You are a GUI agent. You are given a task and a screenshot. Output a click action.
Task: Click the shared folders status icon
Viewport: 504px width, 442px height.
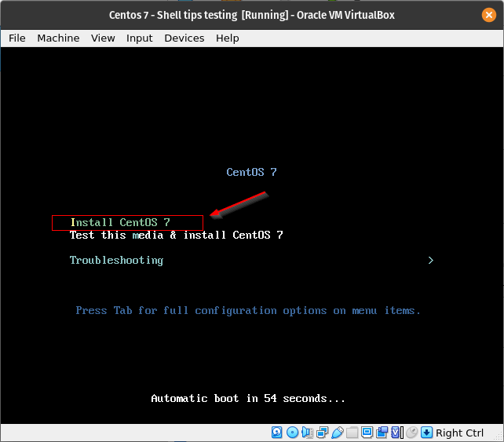(x=352, y=433)
